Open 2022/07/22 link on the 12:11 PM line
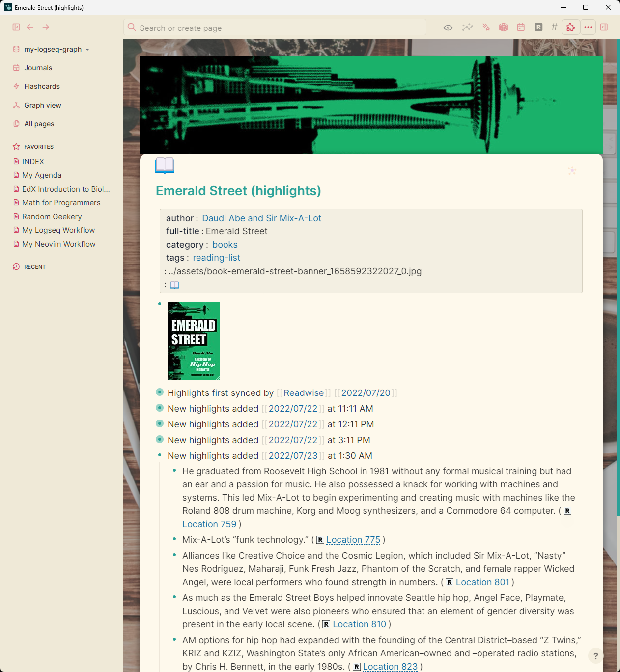Screen dimensions: 620x672 point(293,424)
